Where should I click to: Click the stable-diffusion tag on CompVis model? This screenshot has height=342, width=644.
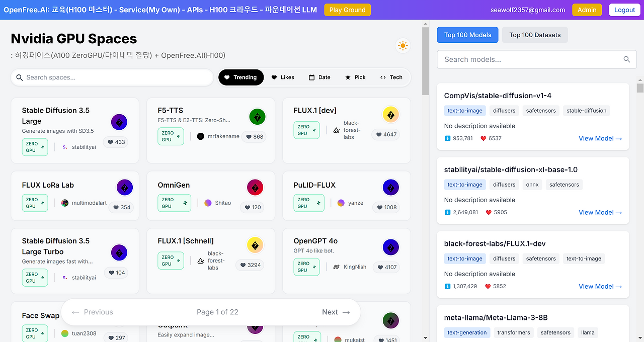pos(587,111)
